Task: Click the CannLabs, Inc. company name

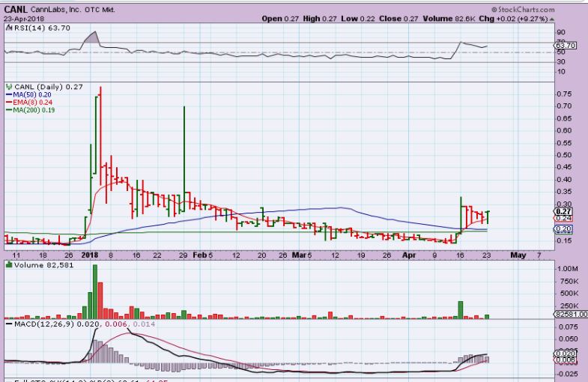Action: [x=55, y=10]
